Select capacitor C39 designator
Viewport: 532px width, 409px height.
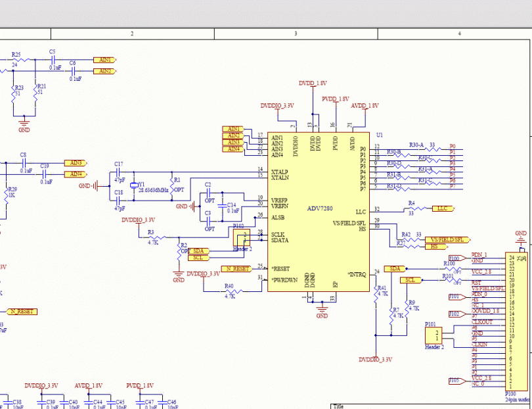point(51,402)
